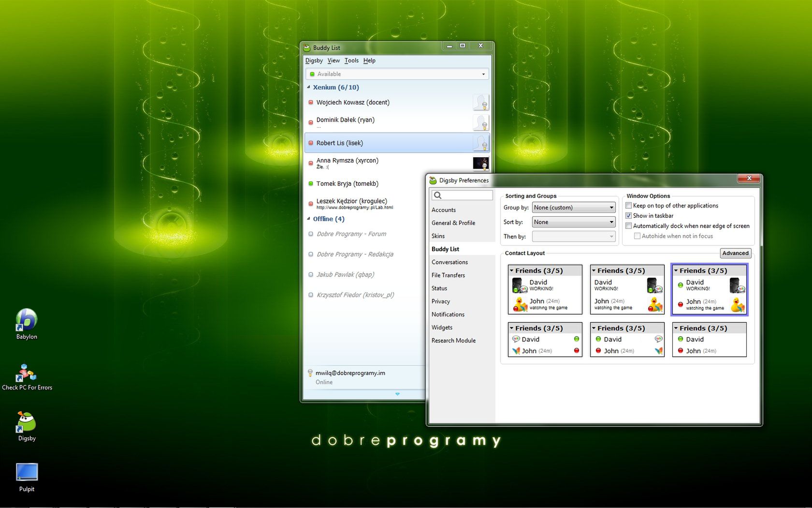Select Buddy List preferences section
This screenshot has height=508, width=812.
coord(462,249)
